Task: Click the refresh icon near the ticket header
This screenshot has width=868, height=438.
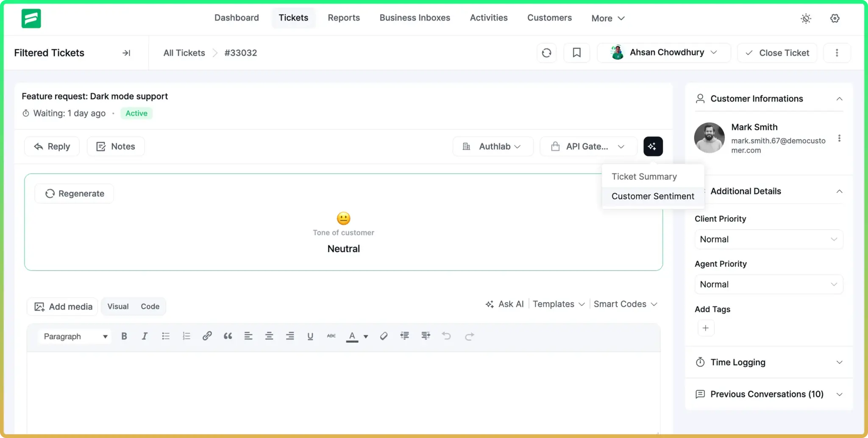Action: 546,53
